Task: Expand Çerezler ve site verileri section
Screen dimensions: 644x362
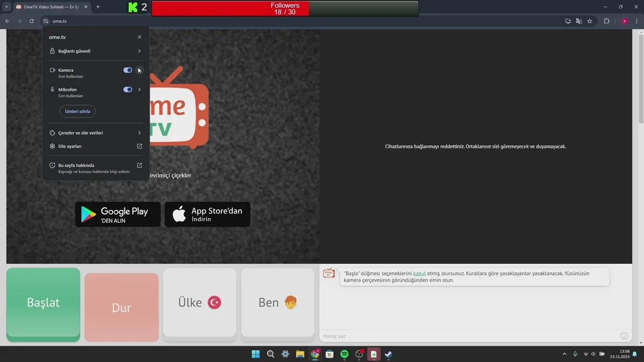Action: click(139, 133)
